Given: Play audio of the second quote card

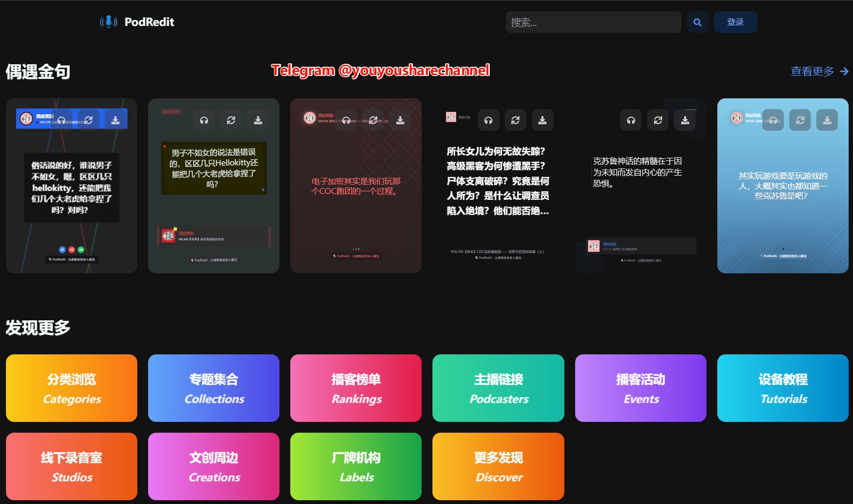Looking at the screenshot, I should point(204,120).
